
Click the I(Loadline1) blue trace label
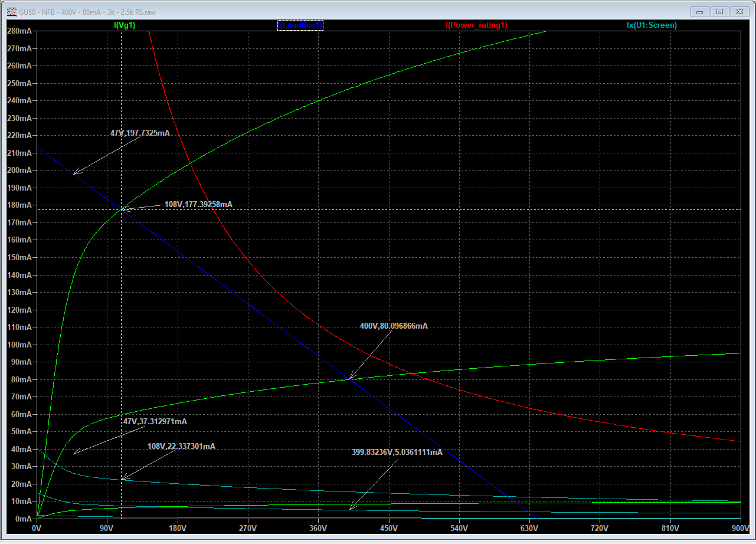(x=300, y=25)
